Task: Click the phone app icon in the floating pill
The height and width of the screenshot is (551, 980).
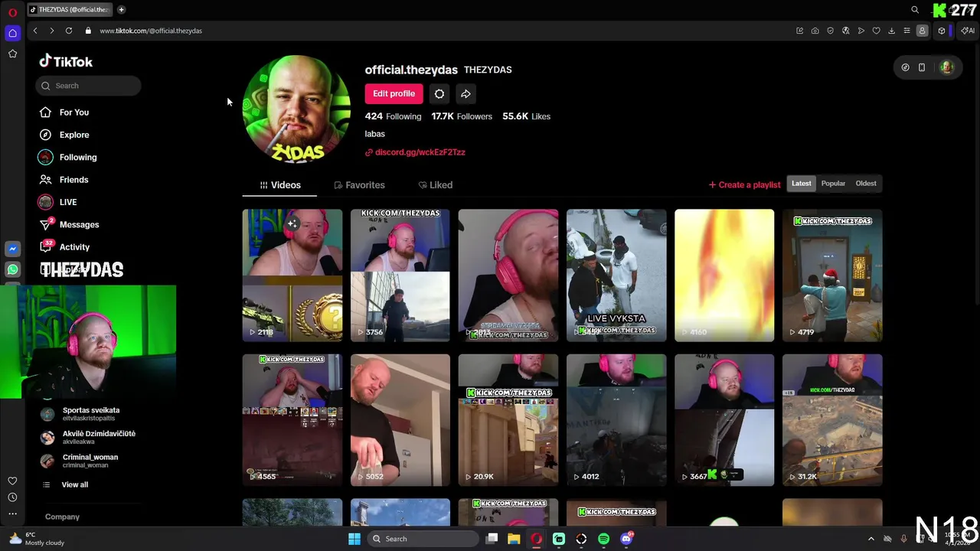Action: click(922, 67)
